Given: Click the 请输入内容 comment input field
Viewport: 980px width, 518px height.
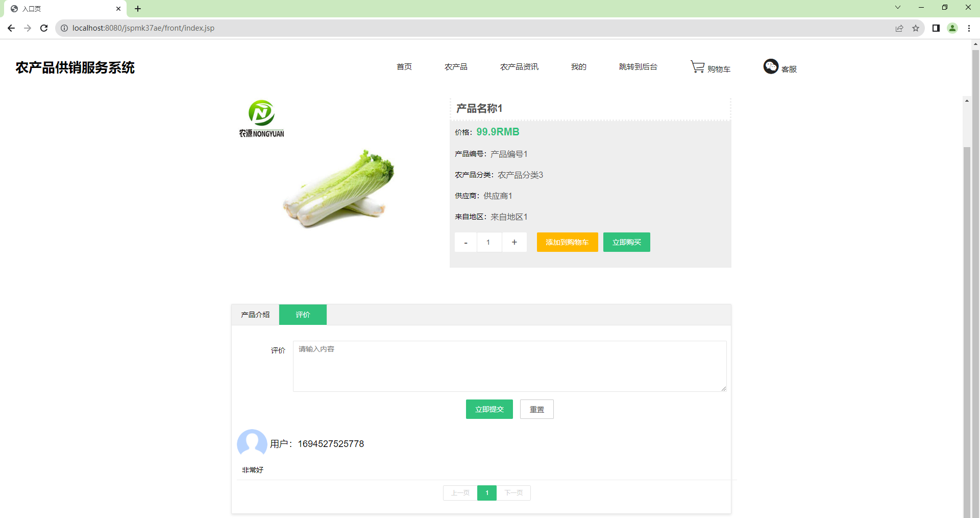Looking at the screenshot, I should (509, 366).
